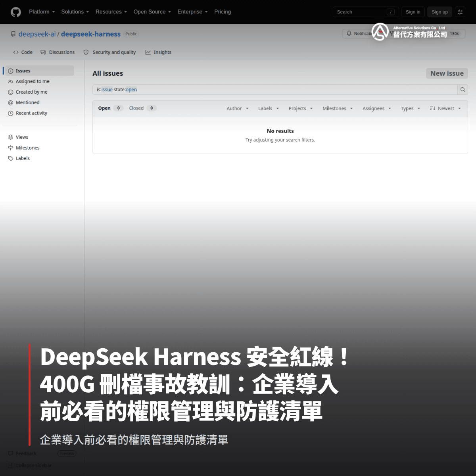Visit the Pricing page
Viewport: 476px width, 476px height.
223,12
